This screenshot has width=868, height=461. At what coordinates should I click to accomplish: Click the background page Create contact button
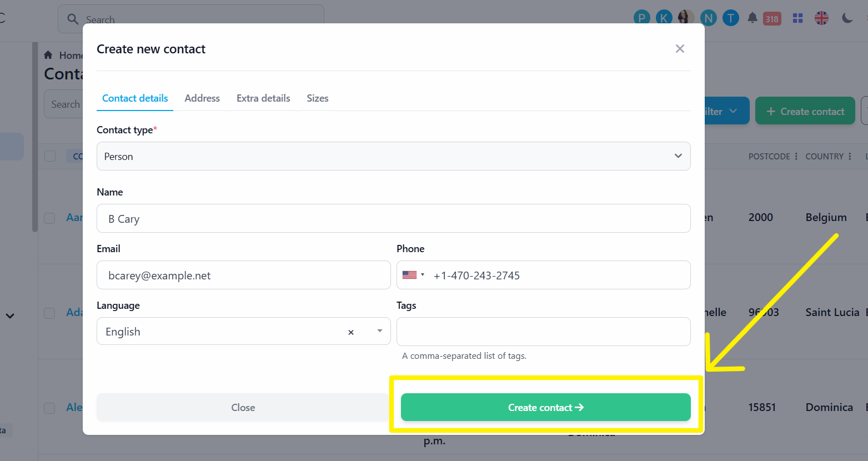coord(805,111)
